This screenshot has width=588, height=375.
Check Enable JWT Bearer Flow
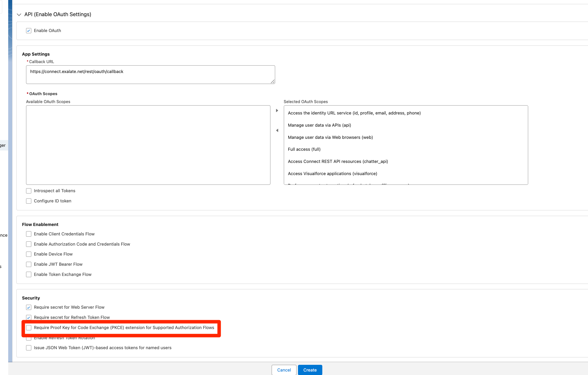[x=29, y=264]
